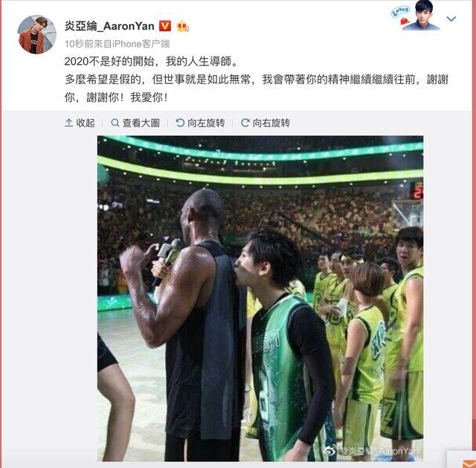Open 查看大圖 to view large image

point(135,123)
